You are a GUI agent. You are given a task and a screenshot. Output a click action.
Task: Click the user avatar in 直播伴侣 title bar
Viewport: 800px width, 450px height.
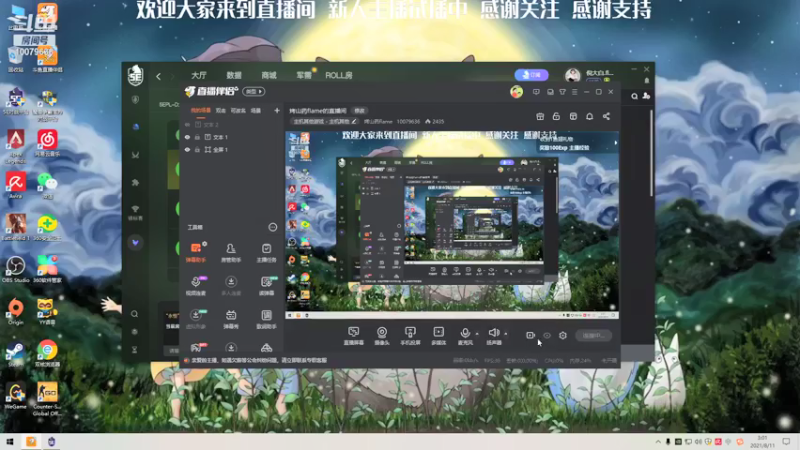[516, 92]
